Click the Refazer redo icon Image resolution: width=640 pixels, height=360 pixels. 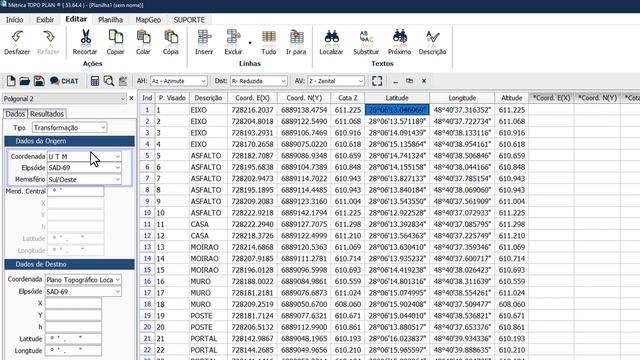pyautogui.click(x=48, y=37)
